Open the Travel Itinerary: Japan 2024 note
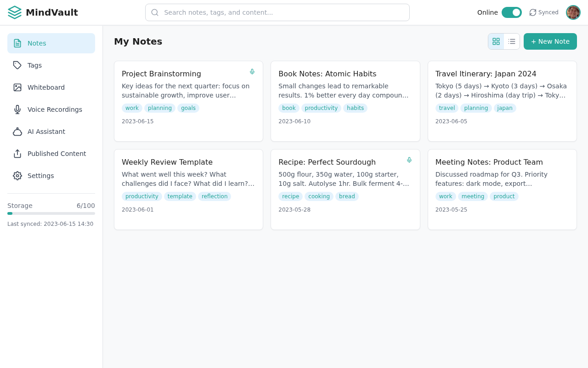Image resolution: width=588 pixels, height=368 pixels. tap(486, 74)
